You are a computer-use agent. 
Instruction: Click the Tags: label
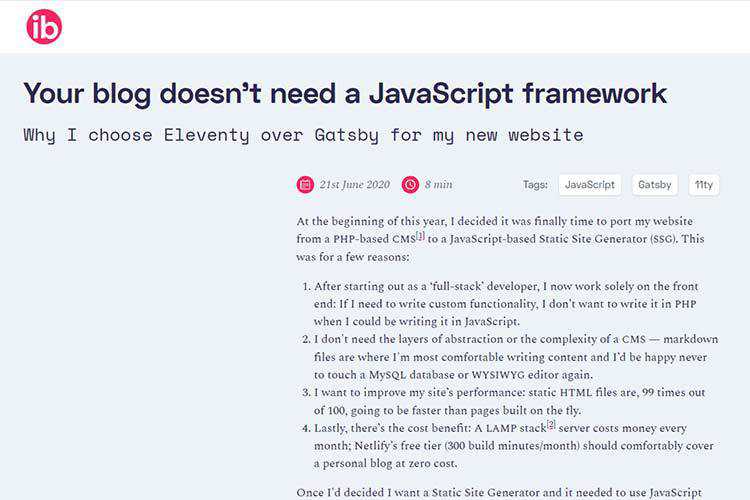pyautogui.click(x=535, y=185)
